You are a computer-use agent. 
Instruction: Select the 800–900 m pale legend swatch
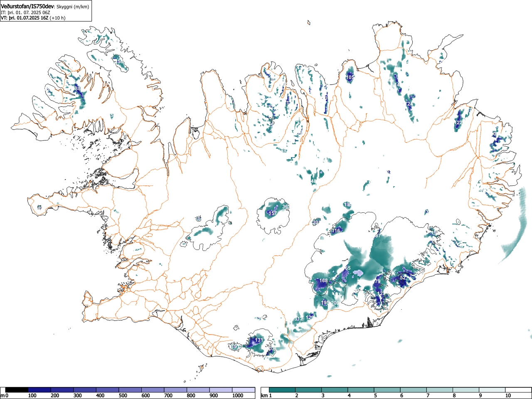coord(198,390)
